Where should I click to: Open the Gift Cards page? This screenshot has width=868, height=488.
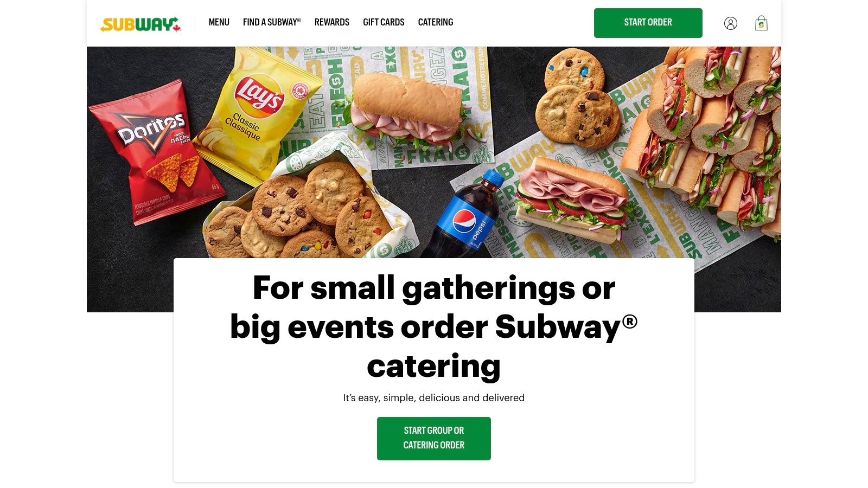(384, 22)
